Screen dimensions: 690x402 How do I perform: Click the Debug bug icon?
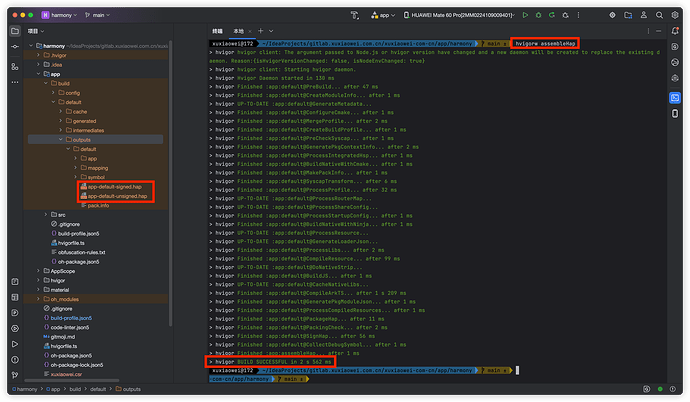click(x=538, y=15)
